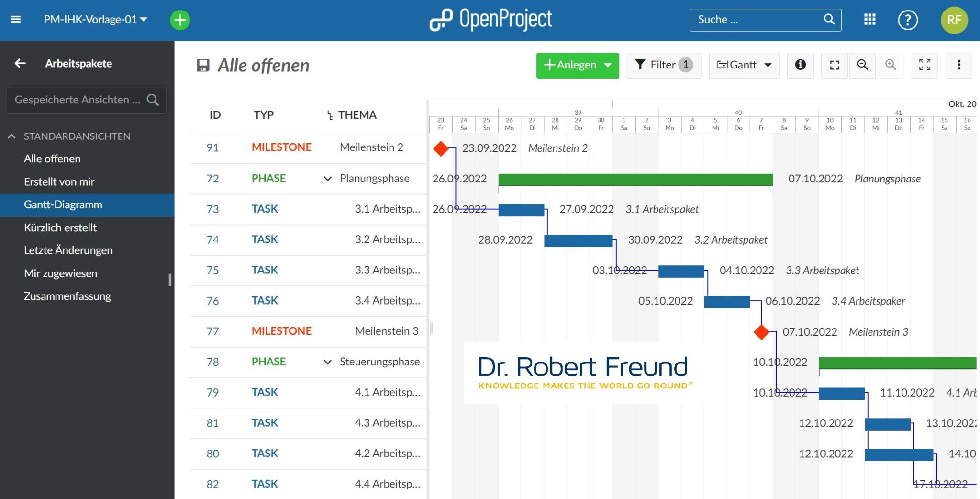Click the save view disk icon next to Alle offenen
Image resolution: width=980 pixels, height=499 pixels.
[x=204, y=66]
